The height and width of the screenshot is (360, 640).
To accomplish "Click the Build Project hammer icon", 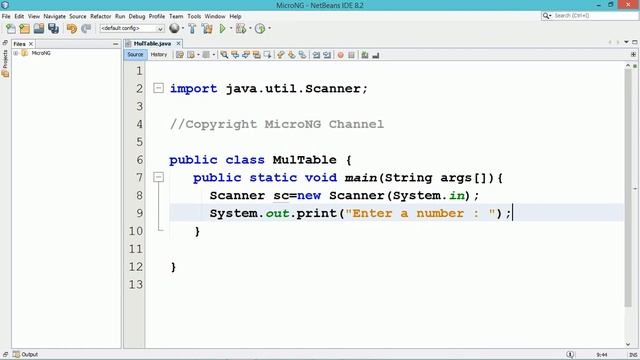I will point(192,29).
